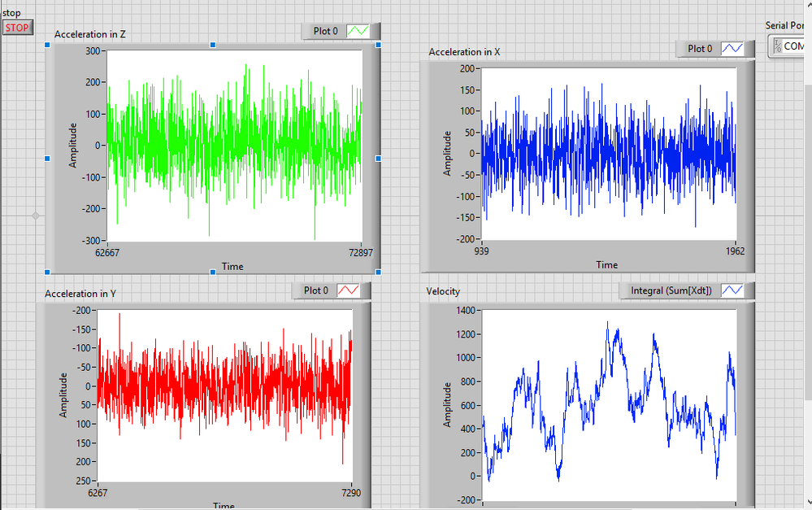Click the Velocity plot area
812x510 pixels.
pos(609,405)
